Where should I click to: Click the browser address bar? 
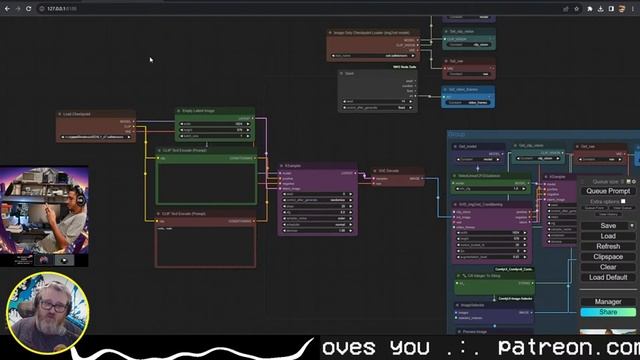coord(302,9)
